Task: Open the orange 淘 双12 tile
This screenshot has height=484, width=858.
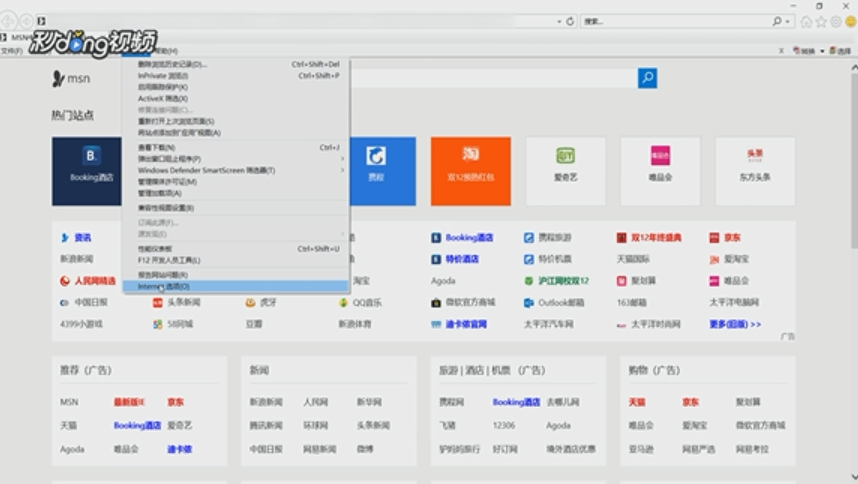Action: (471, 171)
